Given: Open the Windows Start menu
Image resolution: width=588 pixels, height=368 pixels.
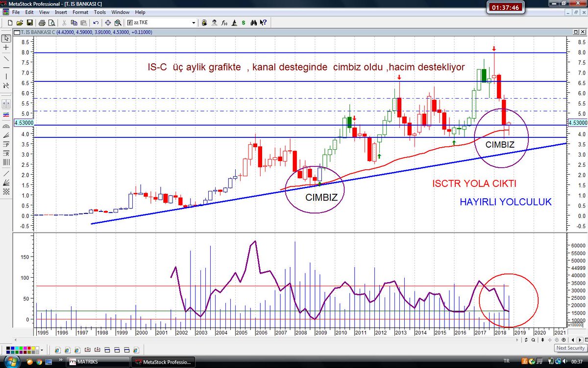Looking at the screenshot, I should (12, 361).
